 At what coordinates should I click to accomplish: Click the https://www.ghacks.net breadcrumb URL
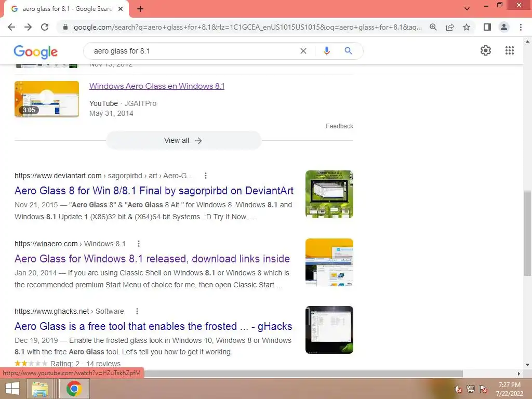coord(51,311)
